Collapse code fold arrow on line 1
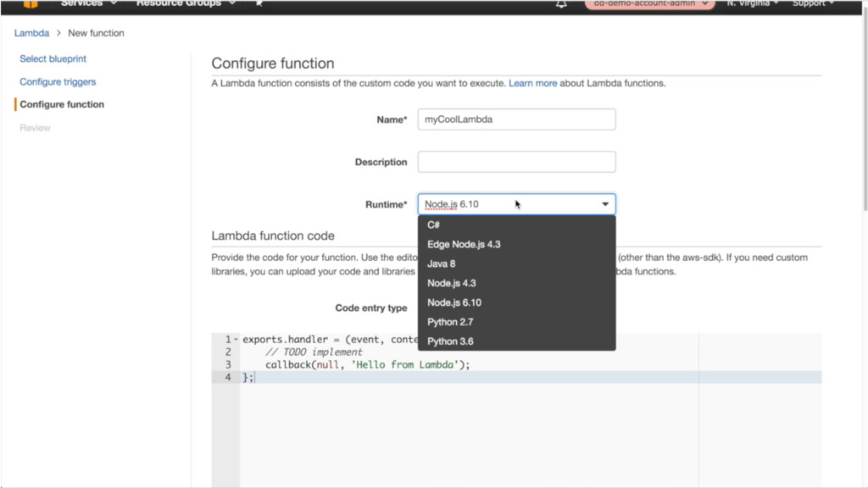Screen dimensions: 868x488 click(x=236, y=340)
